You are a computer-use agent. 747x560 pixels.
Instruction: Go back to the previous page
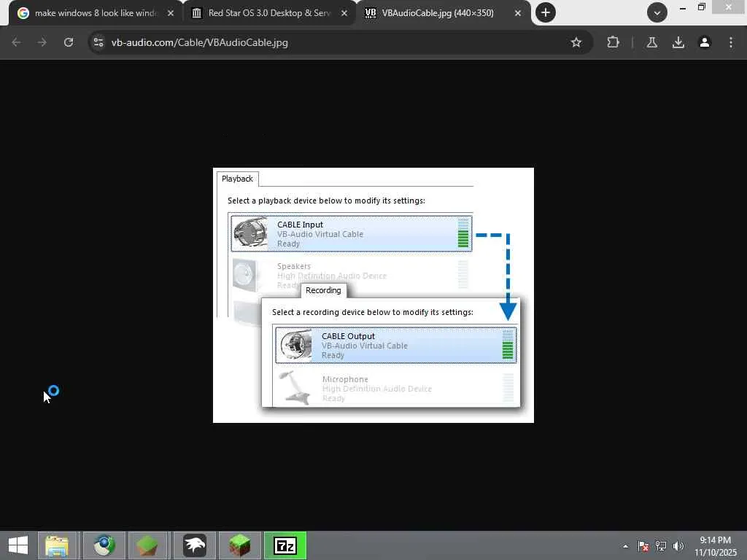click(x=16, y=42)
